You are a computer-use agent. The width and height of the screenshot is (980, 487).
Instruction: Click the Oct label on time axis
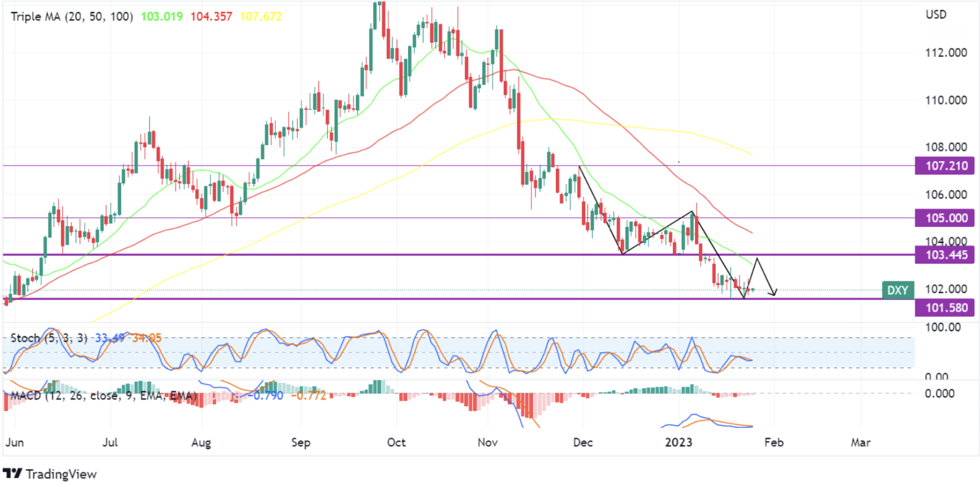pos(396,442)
